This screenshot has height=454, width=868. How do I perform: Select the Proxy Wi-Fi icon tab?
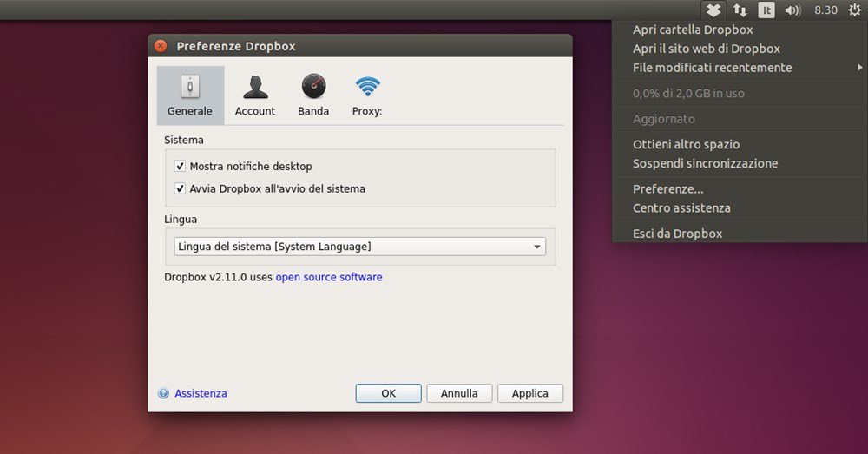(x=367, y=87)
